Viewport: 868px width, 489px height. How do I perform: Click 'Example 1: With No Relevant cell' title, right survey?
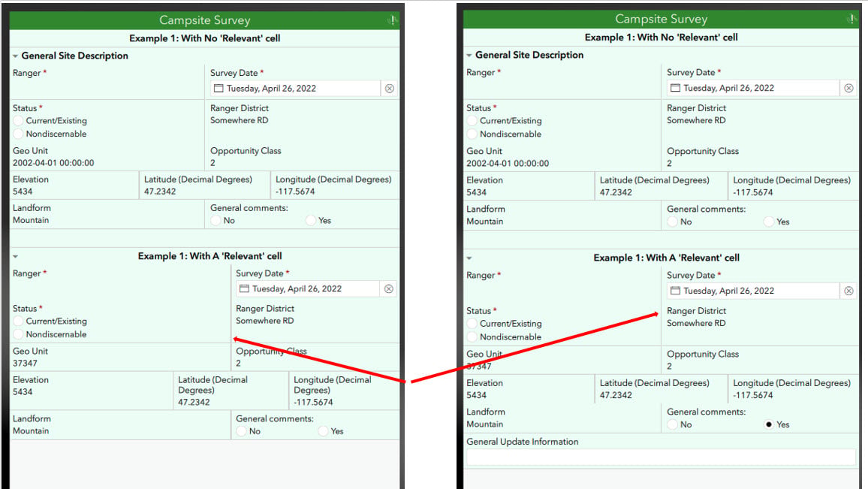coord(661,37)
